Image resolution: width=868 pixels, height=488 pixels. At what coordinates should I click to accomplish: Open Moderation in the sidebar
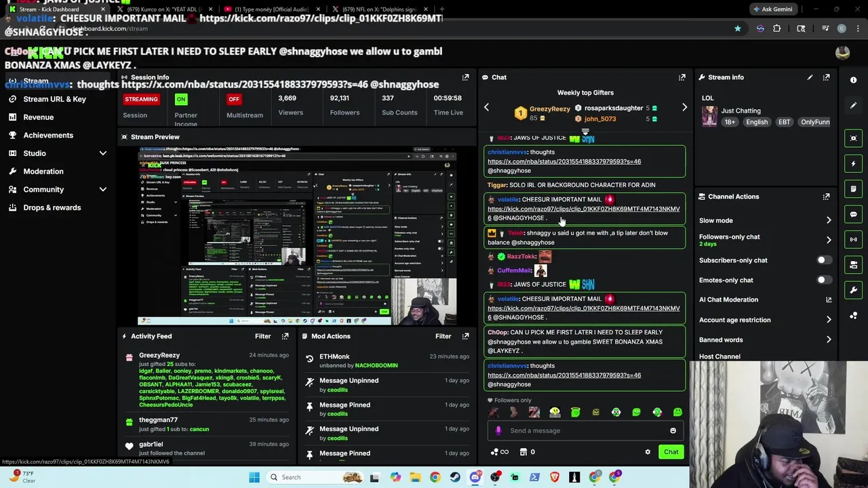(x=43, y=171)
